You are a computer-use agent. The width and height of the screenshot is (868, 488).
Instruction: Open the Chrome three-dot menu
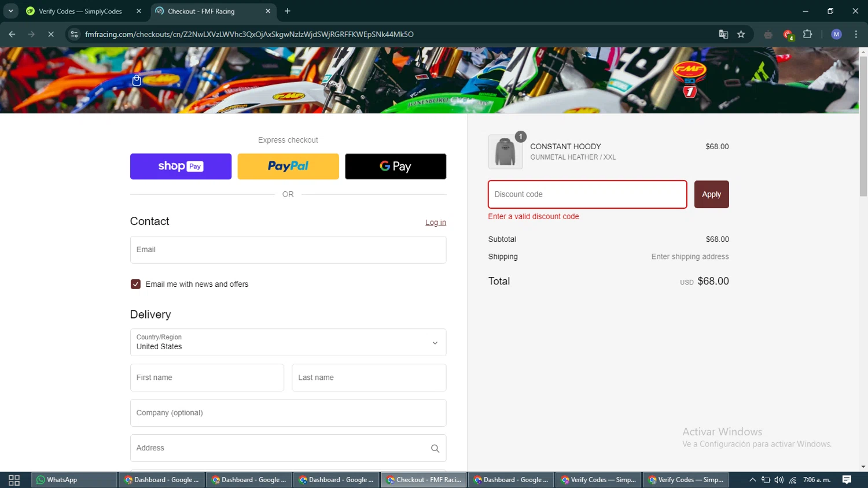click(856, 34)
